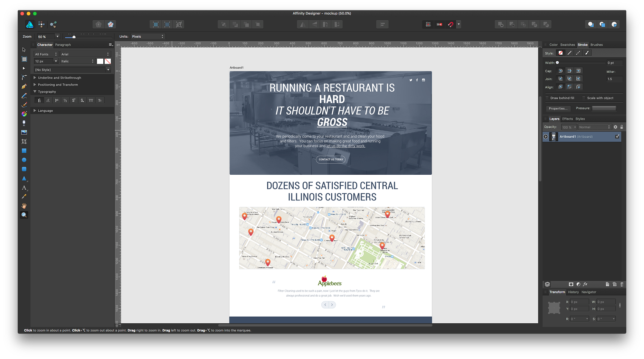Select the Crop tool
The width and height of the screenshot is (644, 359).
[x=24, y=142]
